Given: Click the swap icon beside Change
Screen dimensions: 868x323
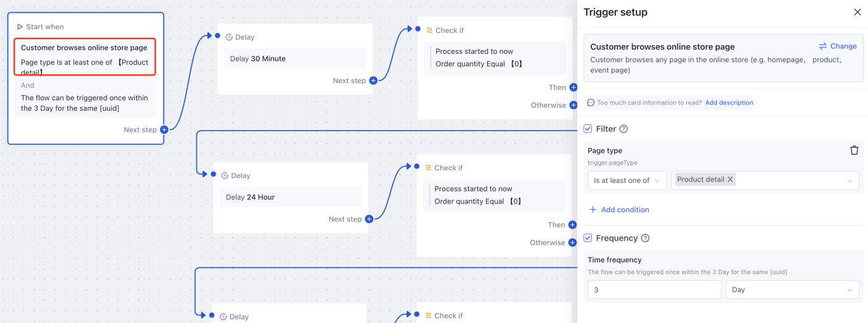Looking at the screenshot, I should click(823, 46).
